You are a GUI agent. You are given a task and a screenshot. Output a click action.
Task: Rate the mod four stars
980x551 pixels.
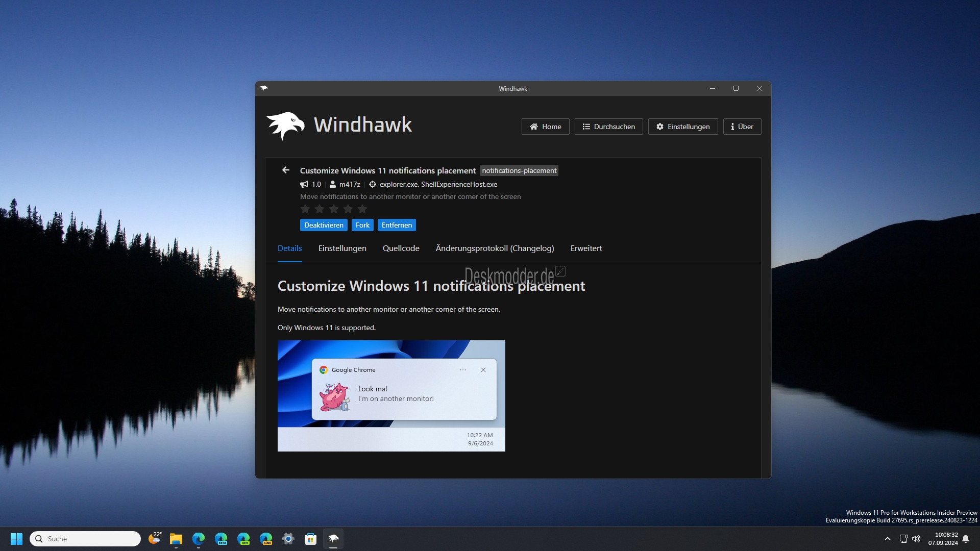348,209
